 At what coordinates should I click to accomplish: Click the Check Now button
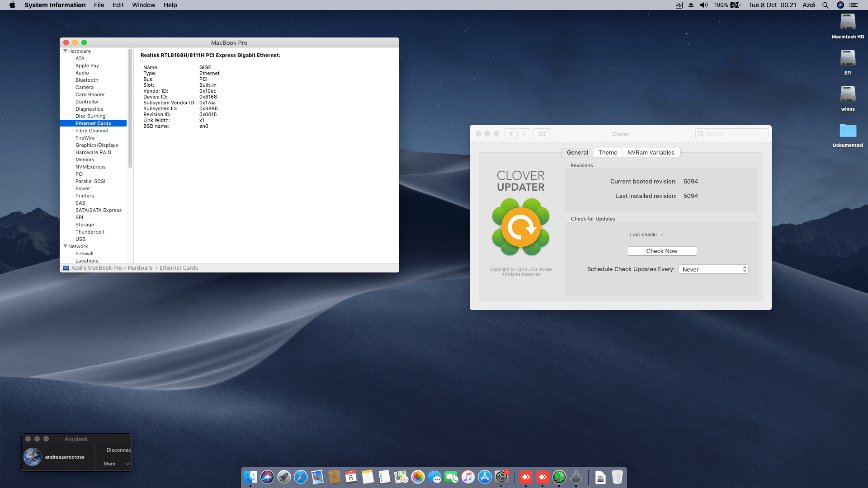click(661, 251)
